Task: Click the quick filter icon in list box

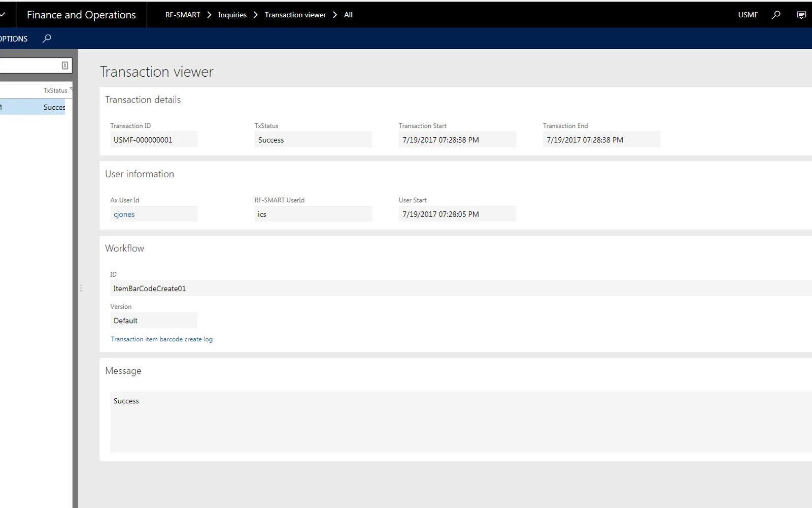Action: pos(65,65)
